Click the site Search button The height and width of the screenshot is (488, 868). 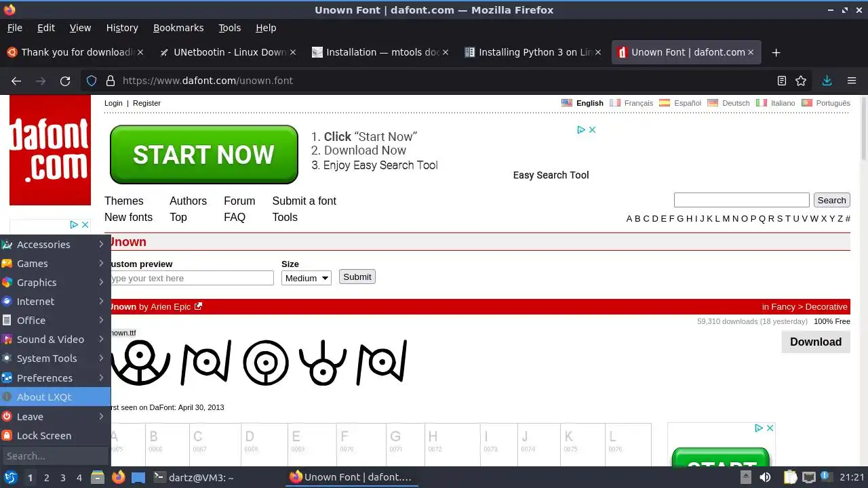(831, 200)
